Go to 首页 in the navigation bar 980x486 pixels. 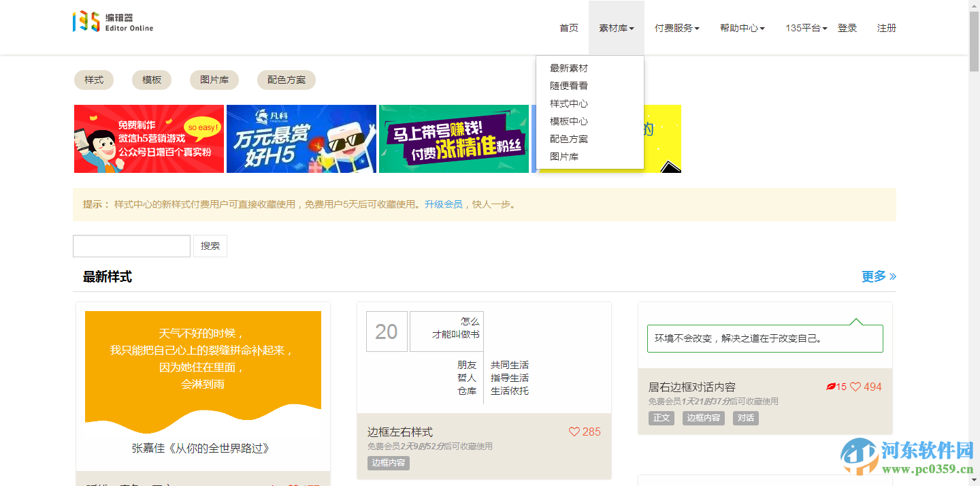pos(569,28)
